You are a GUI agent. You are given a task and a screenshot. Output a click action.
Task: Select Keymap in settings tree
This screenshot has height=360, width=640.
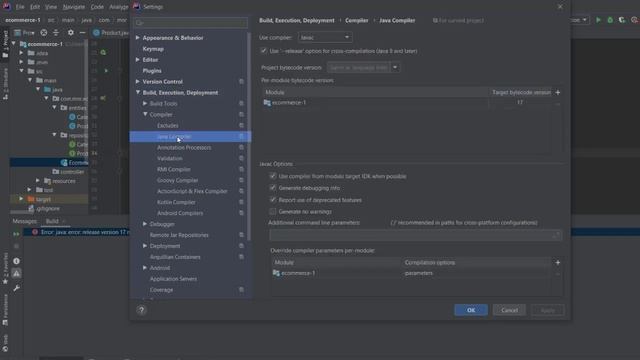[x=153, y=49]
